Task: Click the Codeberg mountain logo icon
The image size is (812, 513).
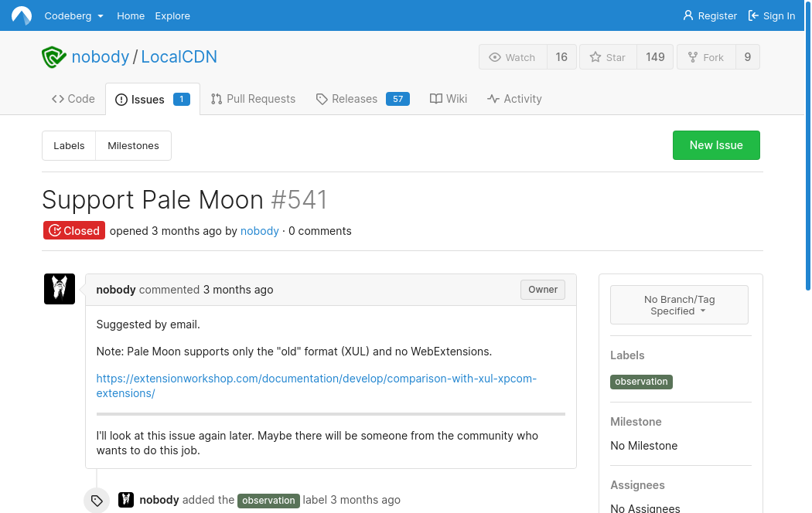Action: [22, 15]
